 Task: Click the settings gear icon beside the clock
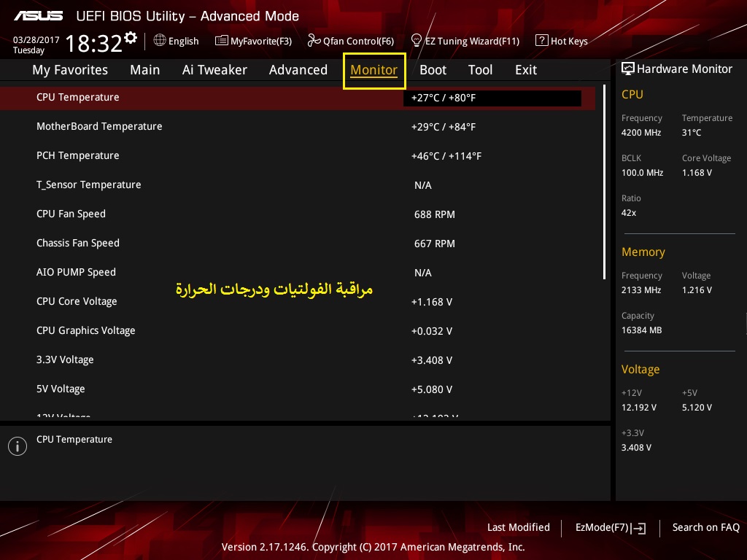[x=131, y=38]
